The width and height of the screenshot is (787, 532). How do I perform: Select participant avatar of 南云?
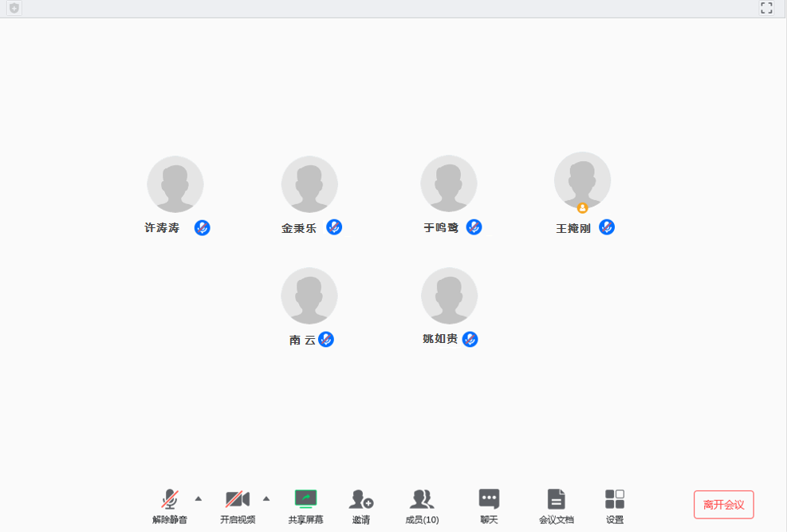point(309,296)
